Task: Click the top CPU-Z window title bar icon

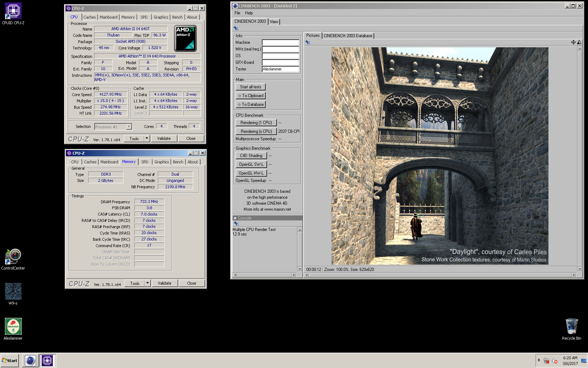Action: (69, 8)
